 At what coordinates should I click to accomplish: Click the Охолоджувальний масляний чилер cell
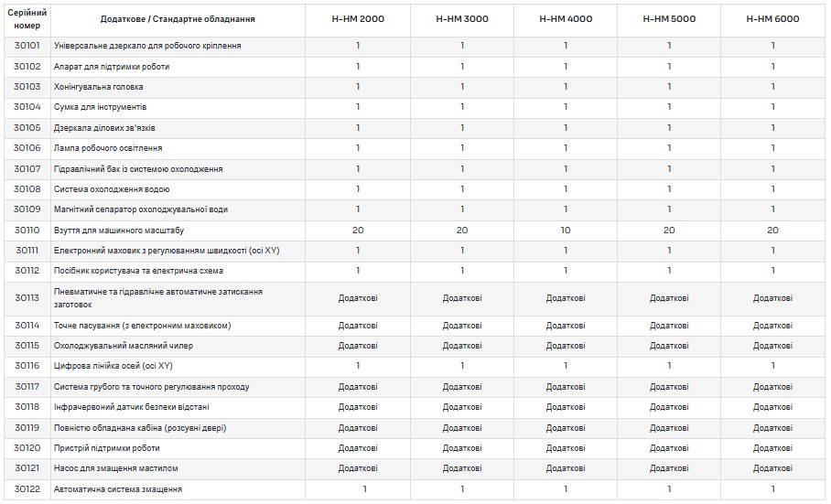pyautogui.click(x=124, y=346)
